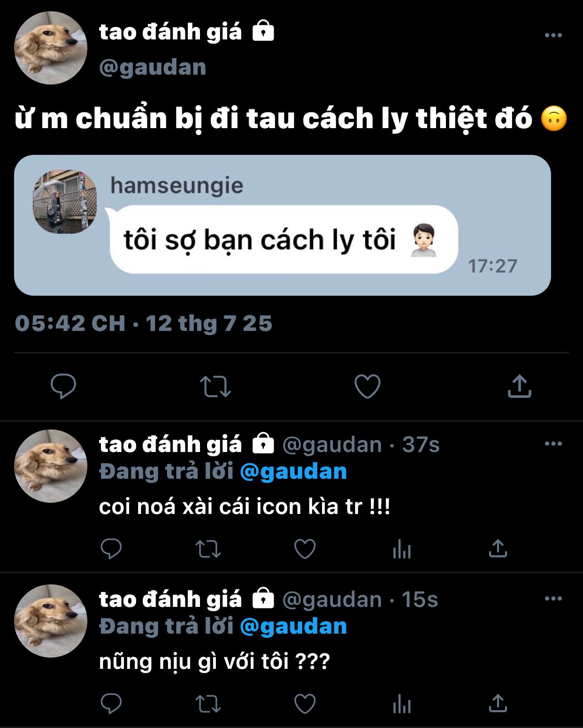Reply to the 'coi noá xài' tweet
This screenshot has width=583, height=728.
[111, 548]
